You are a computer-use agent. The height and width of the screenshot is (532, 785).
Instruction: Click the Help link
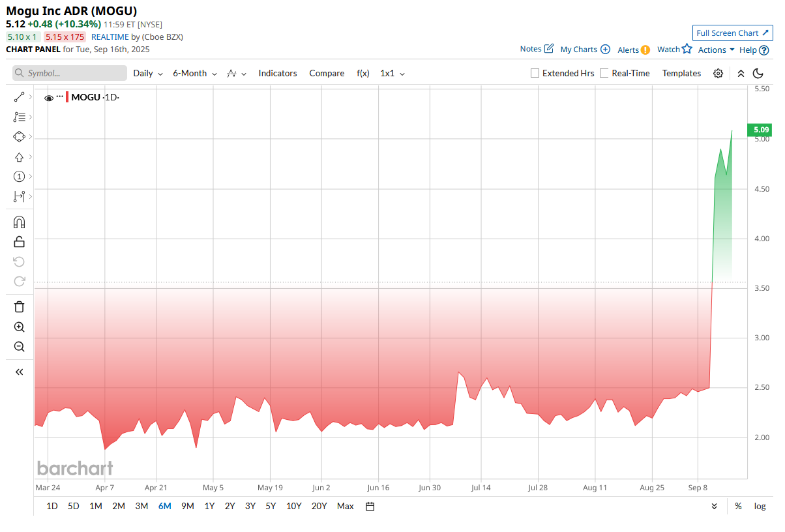point(748,50)
